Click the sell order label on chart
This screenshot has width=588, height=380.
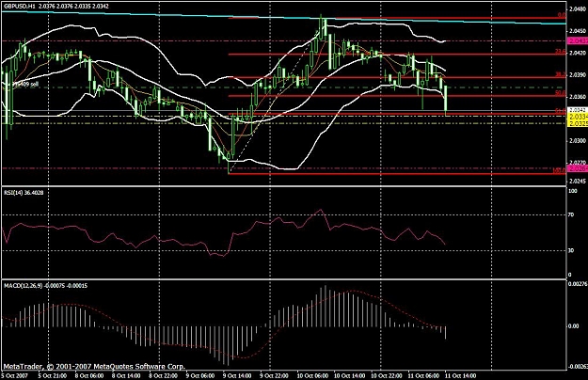(25, 85)
